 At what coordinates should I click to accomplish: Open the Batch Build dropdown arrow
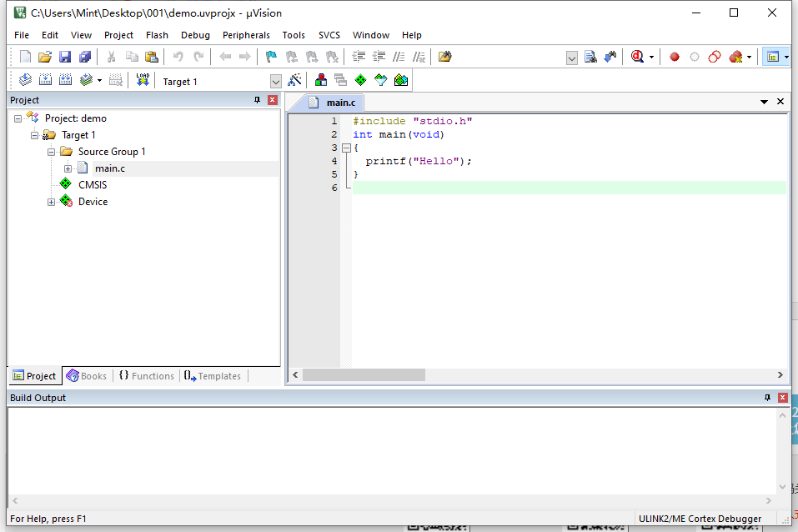click(99, 80)
